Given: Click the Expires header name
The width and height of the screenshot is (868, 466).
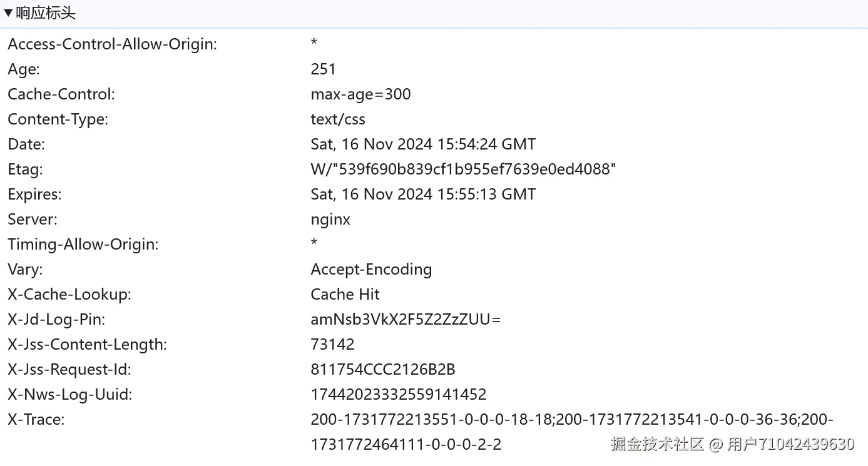Looking at the screenshot, I should click(x=34, y=195).
